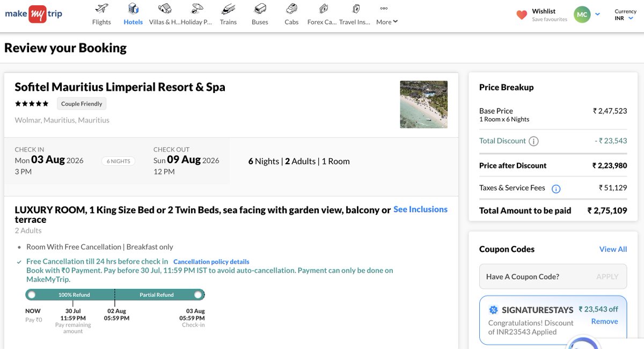Go to Trains tab label

(228, 22)
